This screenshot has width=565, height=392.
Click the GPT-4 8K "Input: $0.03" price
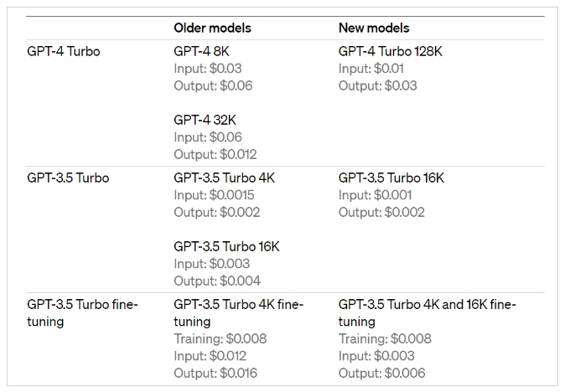pyautogui.click(x=207, y=69)
